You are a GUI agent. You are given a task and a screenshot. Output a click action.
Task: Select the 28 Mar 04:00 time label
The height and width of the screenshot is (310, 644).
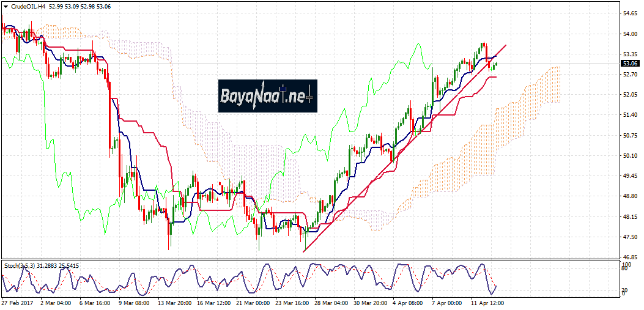(x=331, y=303)
